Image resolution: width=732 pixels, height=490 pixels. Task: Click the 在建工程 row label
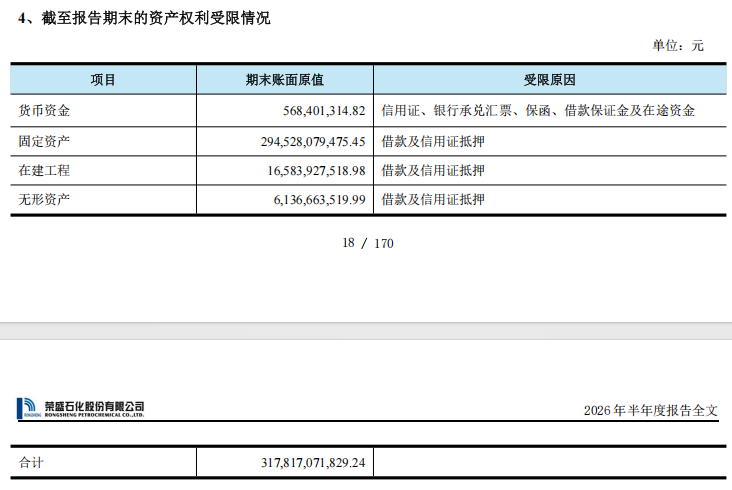tap(44, 170)
